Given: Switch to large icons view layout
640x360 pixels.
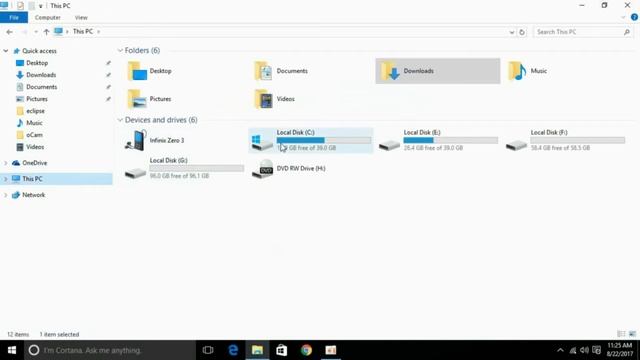Looking at the screenshot, I should click(x=632, y=334).
